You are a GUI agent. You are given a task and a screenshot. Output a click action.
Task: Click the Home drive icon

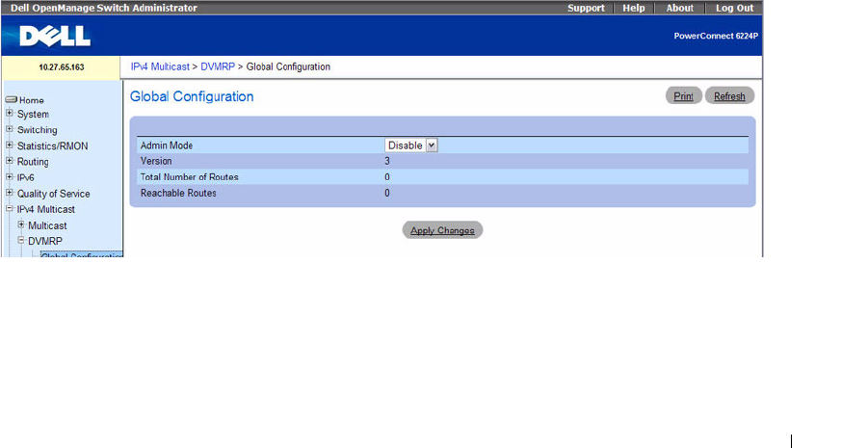11,99
